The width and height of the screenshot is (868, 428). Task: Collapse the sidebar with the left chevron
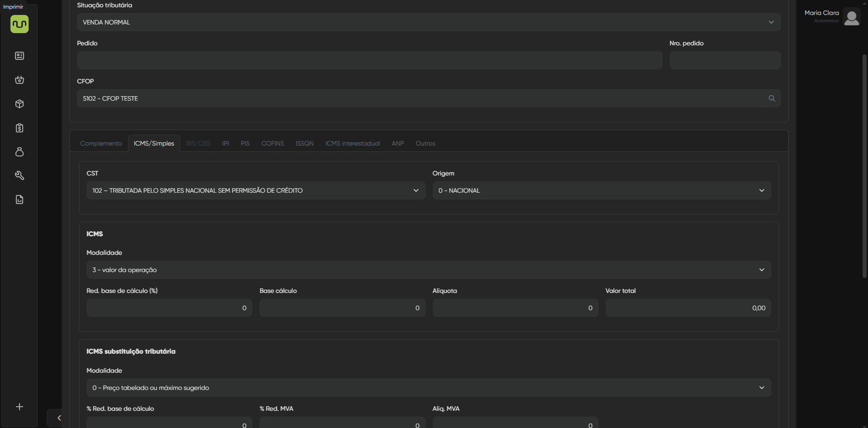tap(59, 418)
